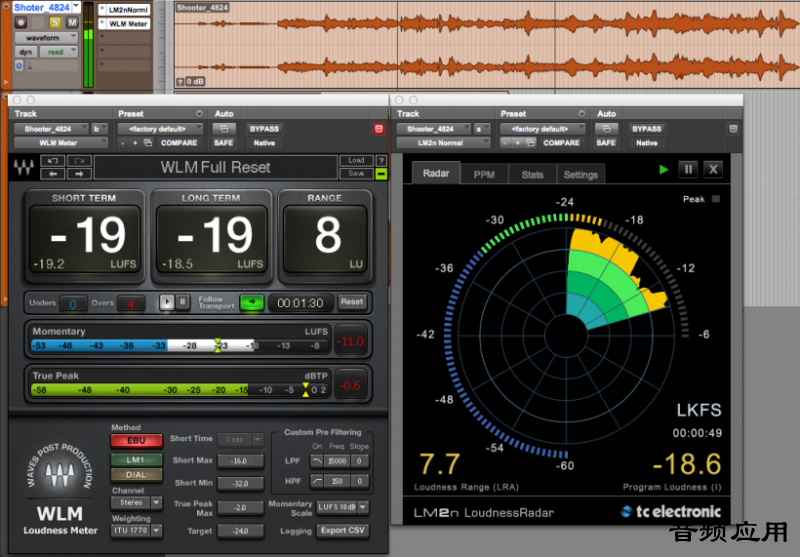Click the Waves logo in the WLM toolbar
The height and width of the screenshot is (557, 800).
click(x=23, y=167)
